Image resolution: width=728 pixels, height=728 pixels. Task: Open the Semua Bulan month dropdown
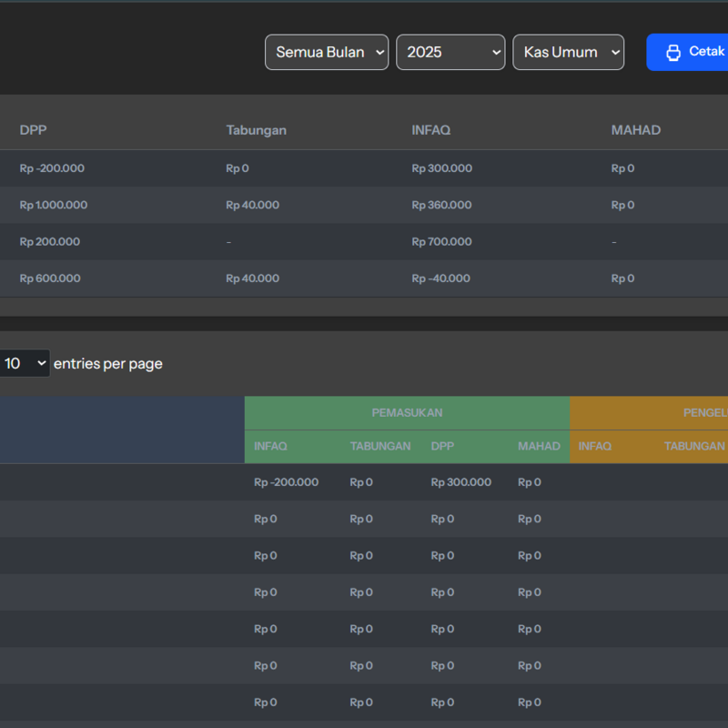point(327,53)
